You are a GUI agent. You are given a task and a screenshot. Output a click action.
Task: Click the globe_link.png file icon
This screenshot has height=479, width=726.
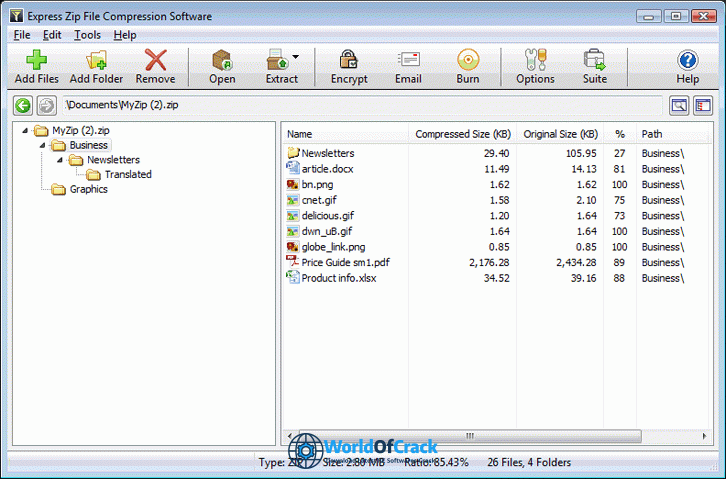pos(293,247)
